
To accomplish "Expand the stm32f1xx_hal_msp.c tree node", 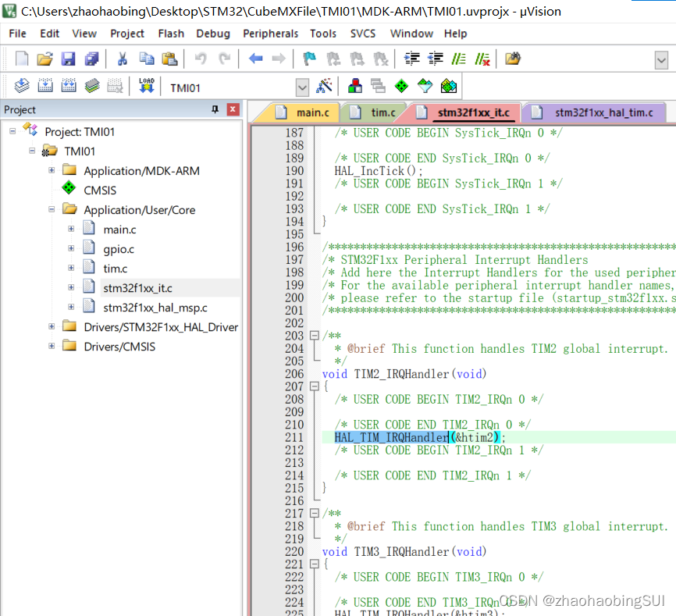I will (71, 307).
